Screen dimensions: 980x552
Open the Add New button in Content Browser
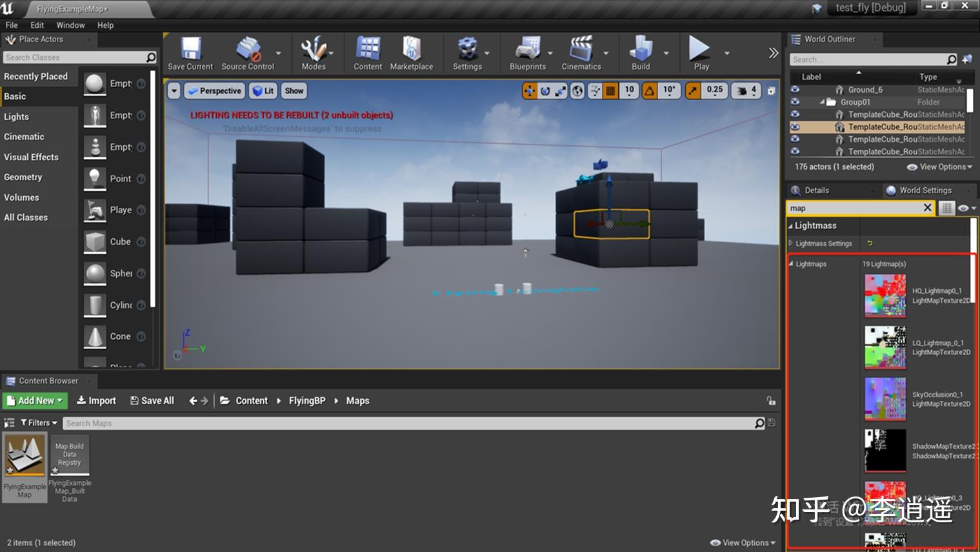click(x=35, y=400)
